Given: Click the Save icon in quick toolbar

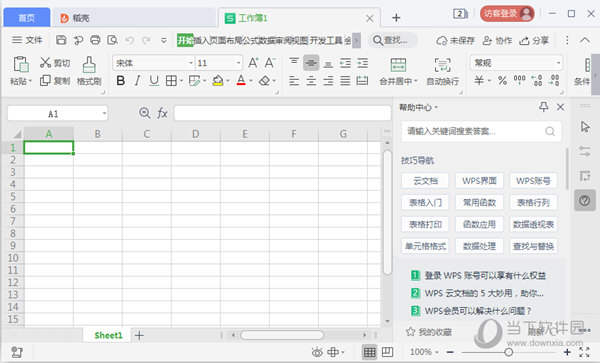Looking at the screenshot, I should pos(61,40).
